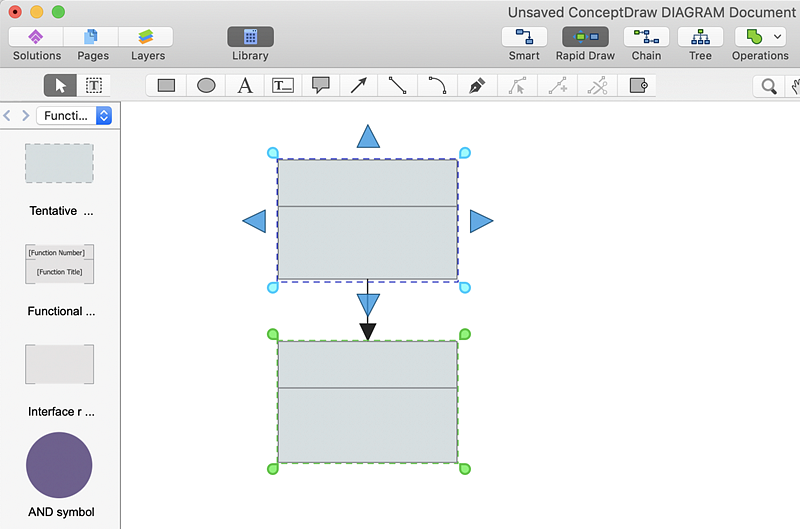Select the delete point scissors tool
Image resolution: width=800 pixels, height=529 pixels.
tap(597, 85)
